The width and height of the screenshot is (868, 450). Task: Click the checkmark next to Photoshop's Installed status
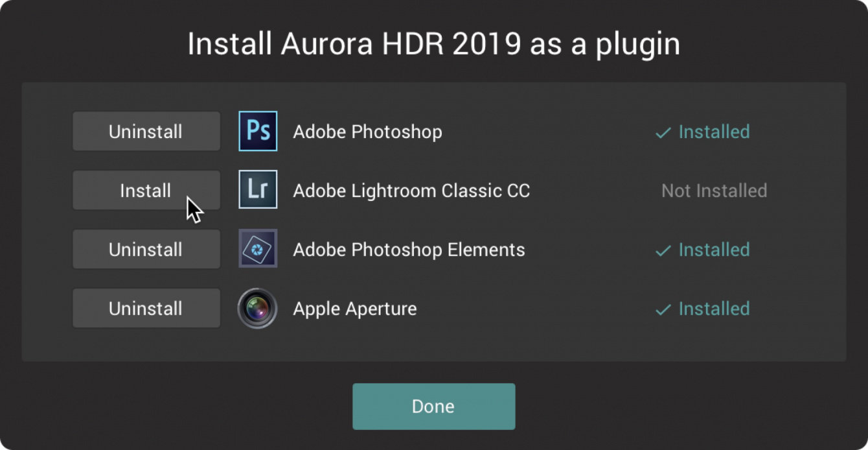[x=663, y=133]
